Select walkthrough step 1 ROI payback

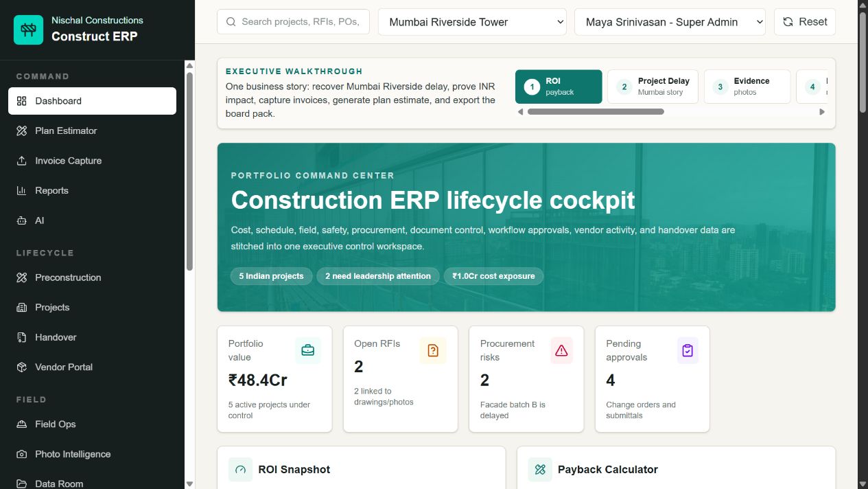[x=559, y=87]
